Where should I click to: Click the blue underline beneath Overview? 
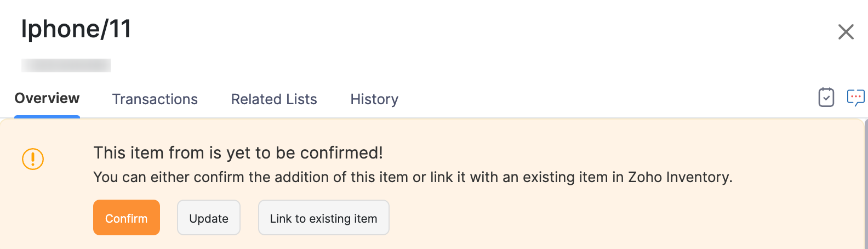point(47,116)
